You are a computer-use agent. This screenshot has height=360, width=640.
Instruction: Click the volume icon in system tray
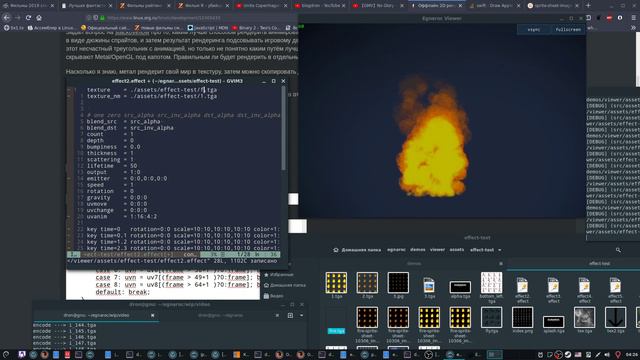pyautogui.click(x=607, y=355)
